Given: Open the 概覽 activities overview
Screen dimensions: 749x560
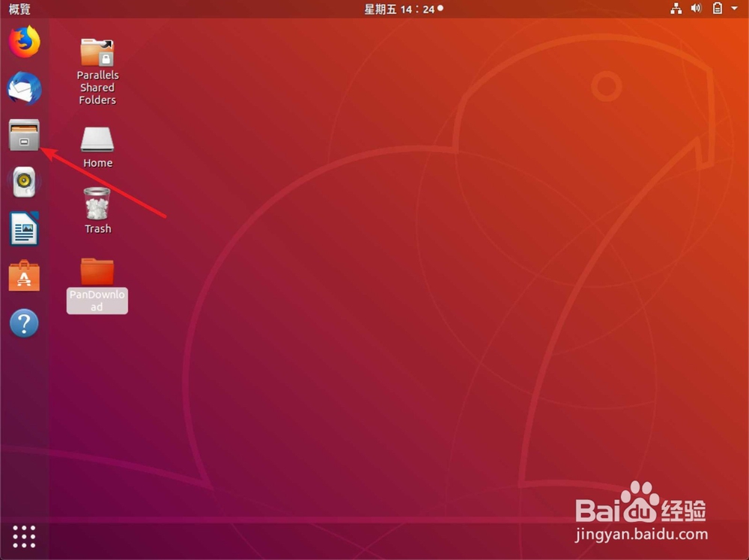Looking at the screenshot, I should (19, 8).
